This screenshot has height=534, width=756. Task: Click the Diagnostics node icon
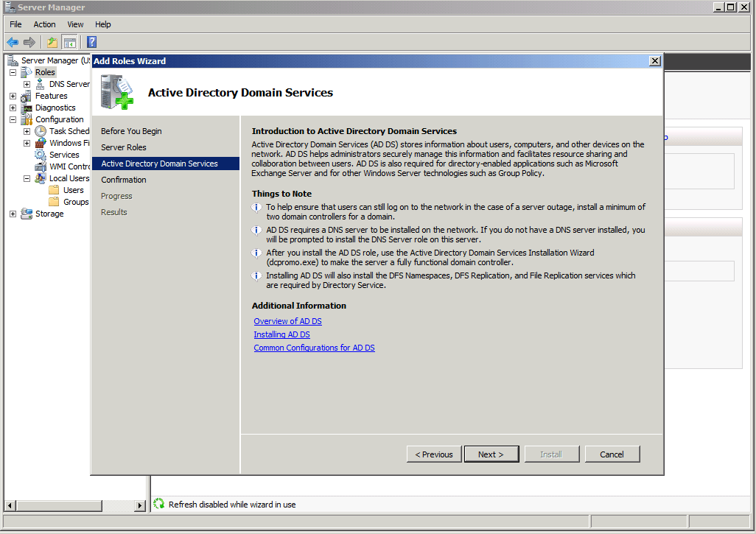(27, 108)
